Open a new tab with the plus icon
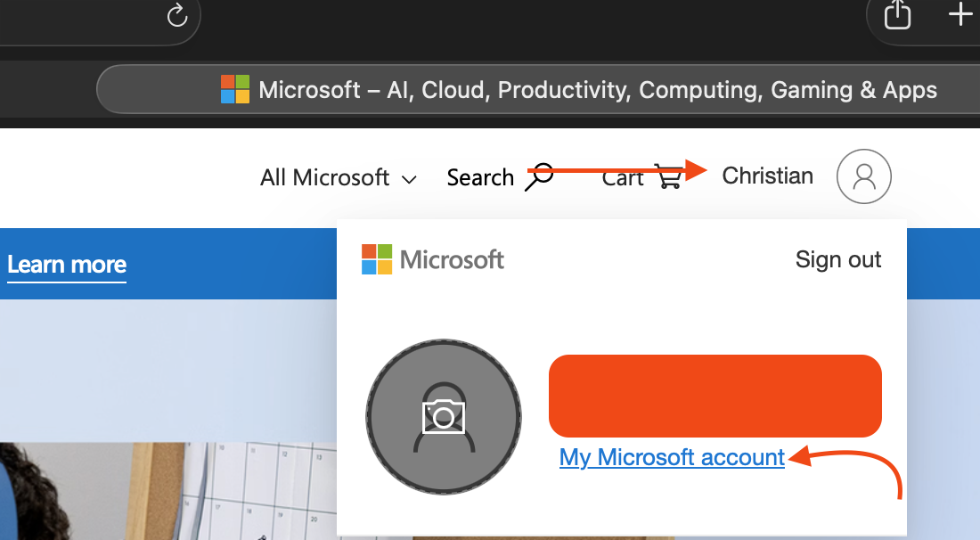The image size is (980, 540). tap(960, 15)
